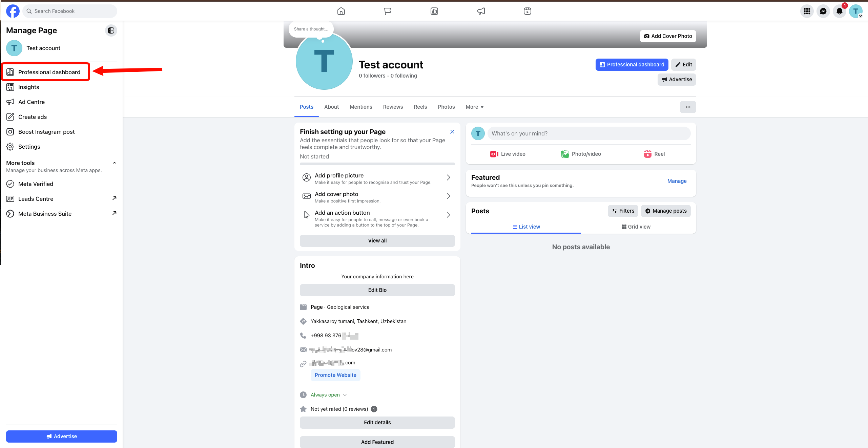Dismiss the Finish setting up your Page card
The image size is (868, 448).
(452, 132)
